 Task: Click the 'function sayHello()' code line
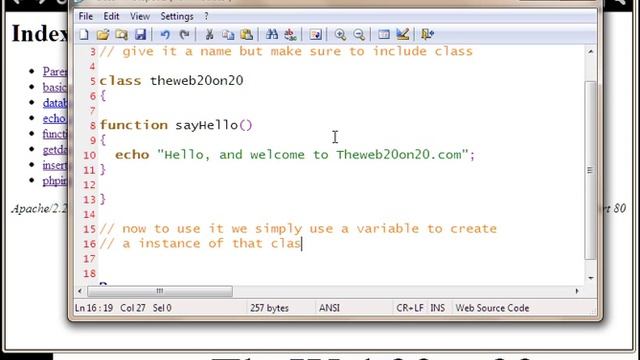(x=176, y=125)
